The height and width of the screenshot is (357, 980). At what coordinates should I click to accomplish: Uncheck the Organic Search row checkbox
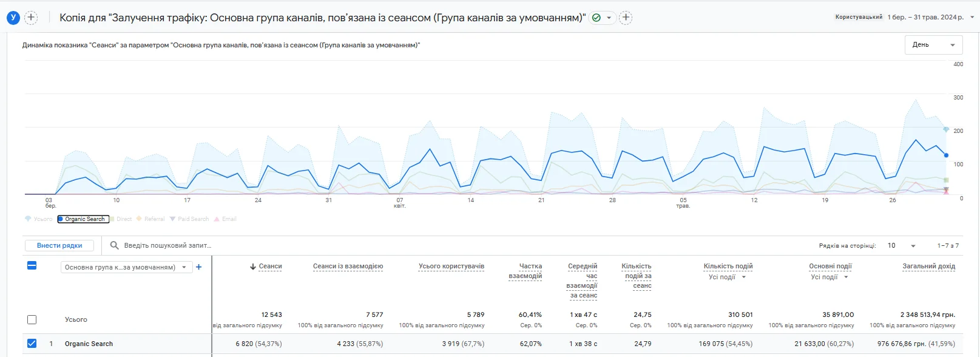[32, 344]
